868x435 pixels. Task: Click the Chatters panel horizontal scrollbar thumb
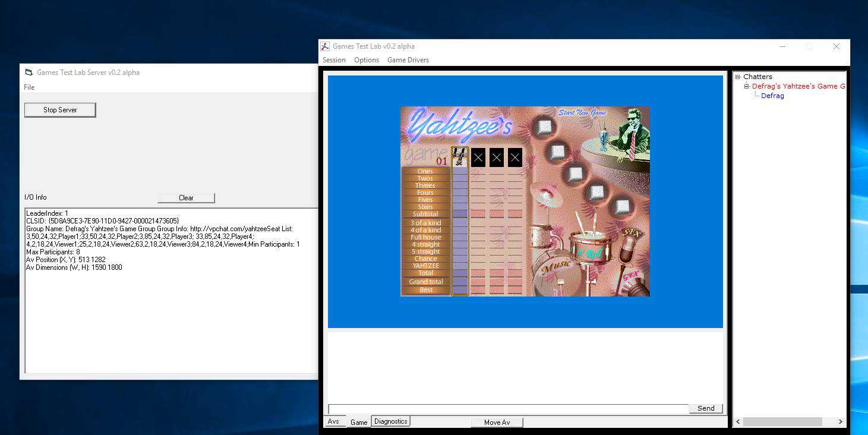click(782, 422)
